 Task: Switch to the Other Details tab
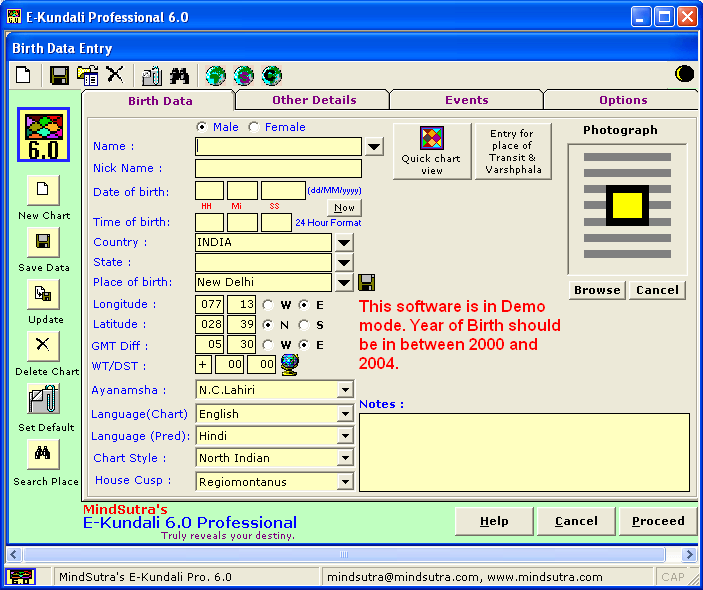point(313,100)
